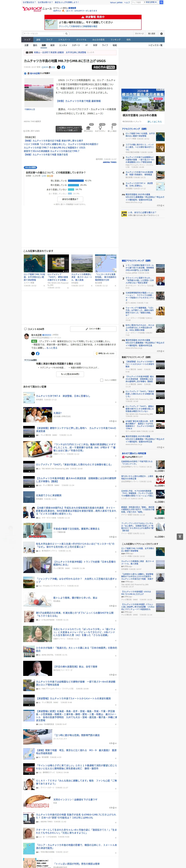
Task: Open ランキング tab
Action: [x=115, y=39]
